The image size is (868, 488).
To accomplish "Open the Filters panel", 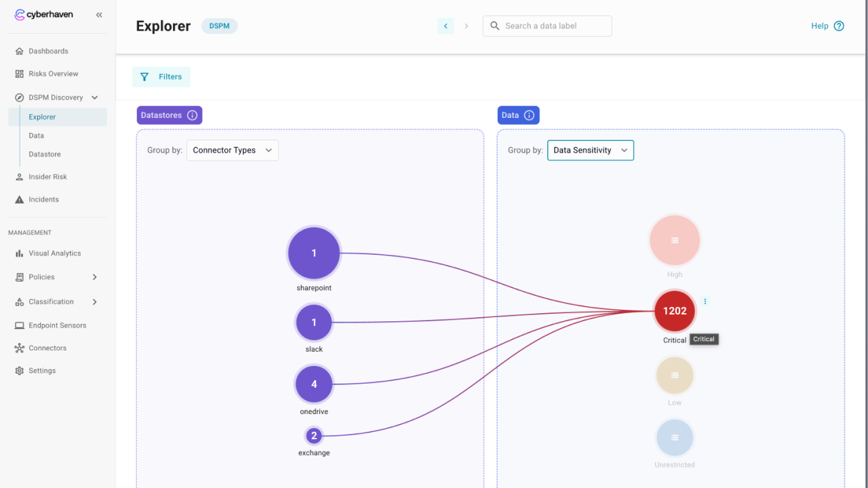I will 161,77.
